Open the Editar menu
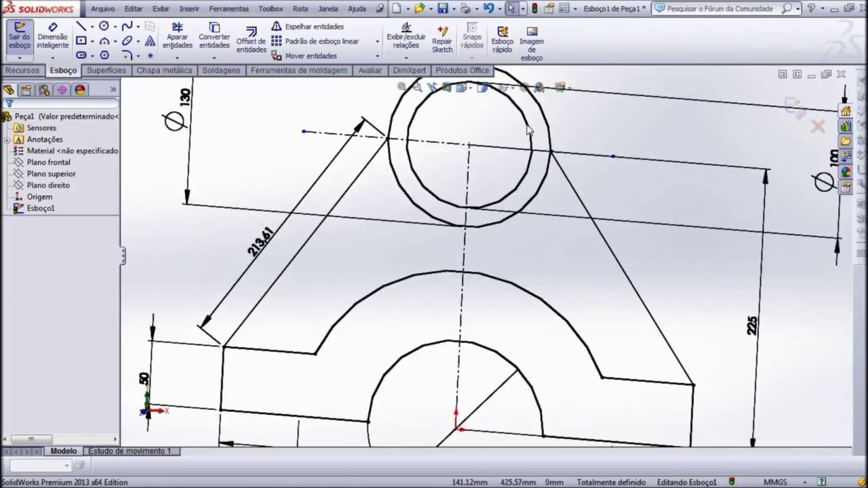The image size is (868, 488). point(134,9)
